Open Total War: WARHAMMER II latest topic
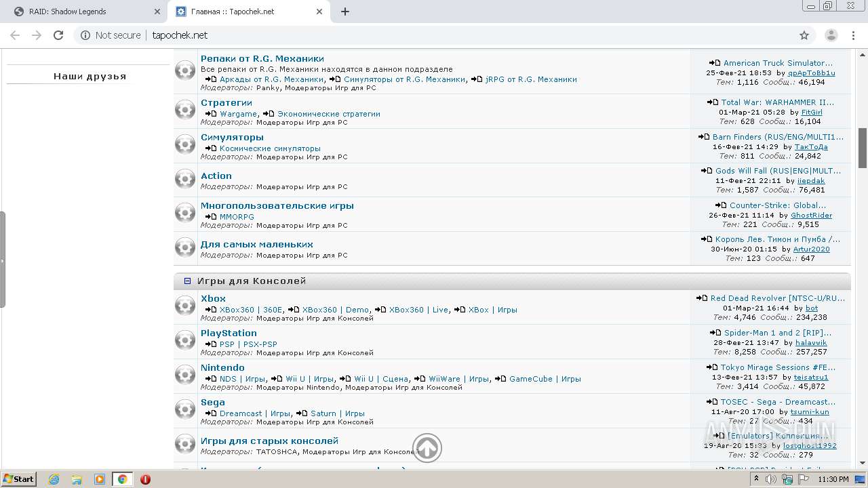This screenshot has height=488, width=868. tap(778, 102)
